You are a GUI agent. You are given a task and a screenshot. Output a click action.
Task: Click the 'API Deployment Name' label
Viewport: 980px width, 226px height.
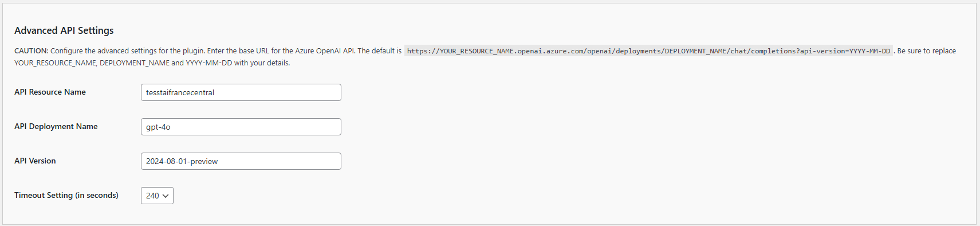click(x=56, y=126)
